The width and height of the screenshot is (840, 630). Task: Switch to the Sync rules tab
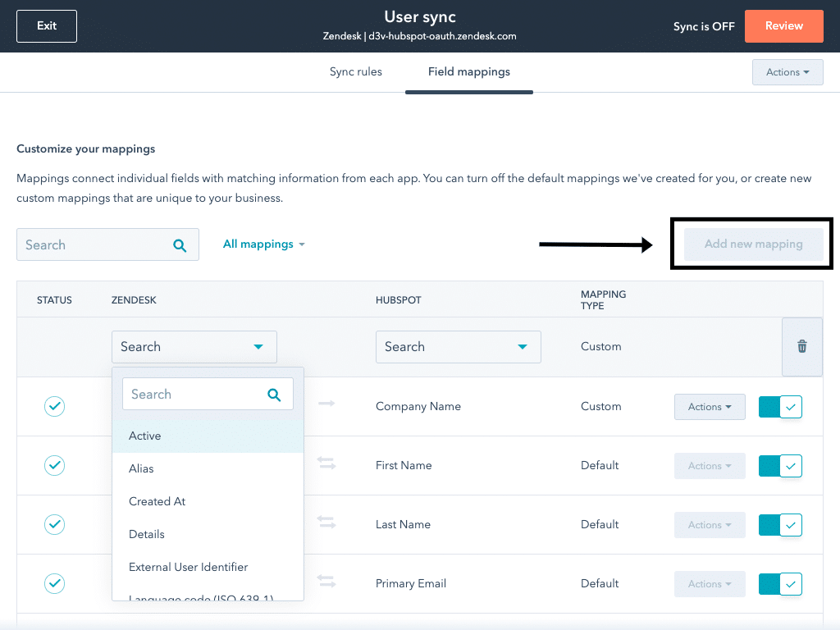pos(356,72)
